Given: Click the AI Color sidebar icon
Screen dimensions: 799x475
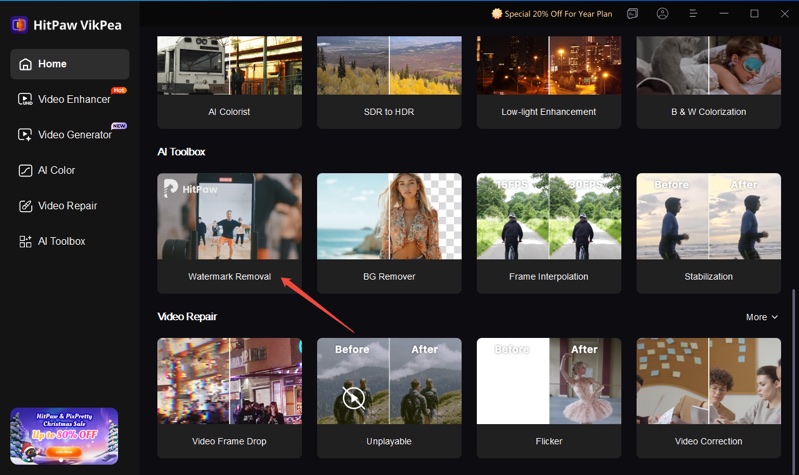Looking at the screenshot, I should 25,170.
